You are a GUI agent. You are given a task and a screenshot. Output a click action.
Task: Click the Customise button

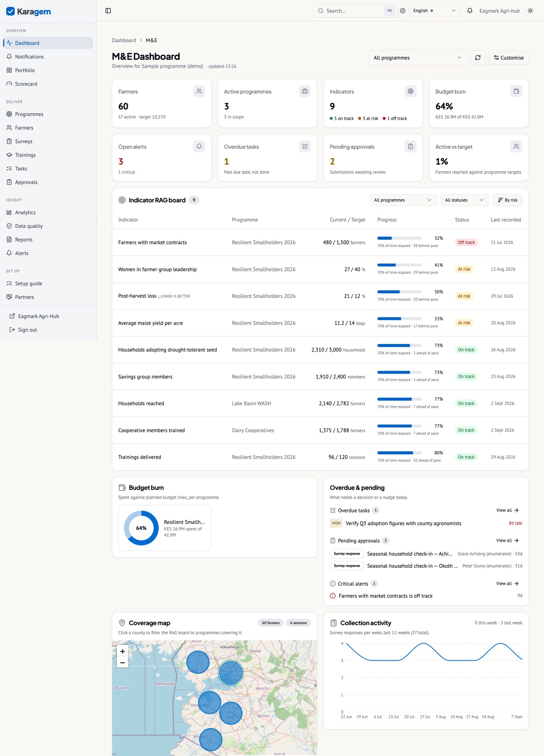[x=509, y=58]
